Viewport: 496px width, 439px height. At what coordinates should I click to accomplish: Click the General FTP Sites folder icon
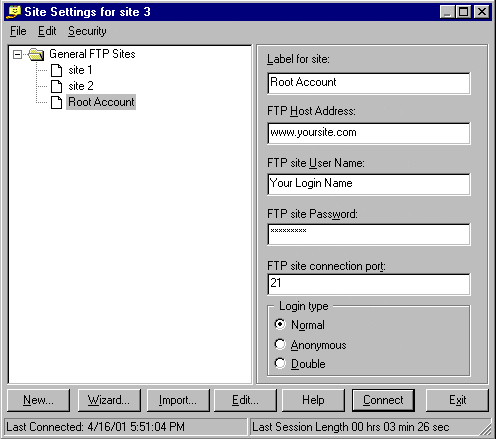tap(36, 54)
